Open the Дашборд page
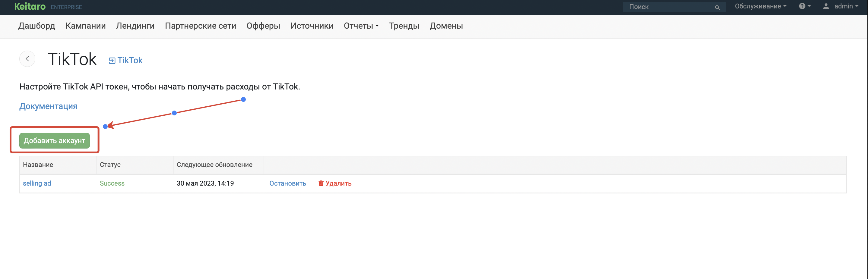Viewport: 868px width, 279px height. 37,26
